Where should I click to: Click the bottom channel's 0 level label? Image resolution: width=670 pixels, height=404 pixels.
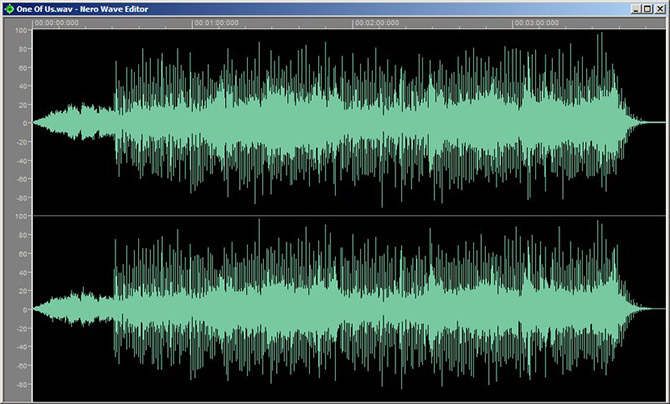(24, 309)
